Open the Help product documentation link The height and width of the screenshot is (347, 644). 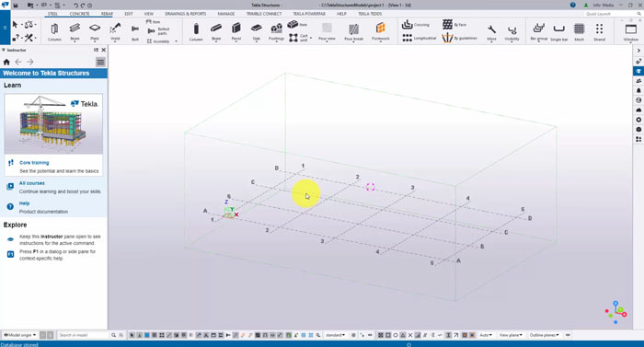point(24,203)
